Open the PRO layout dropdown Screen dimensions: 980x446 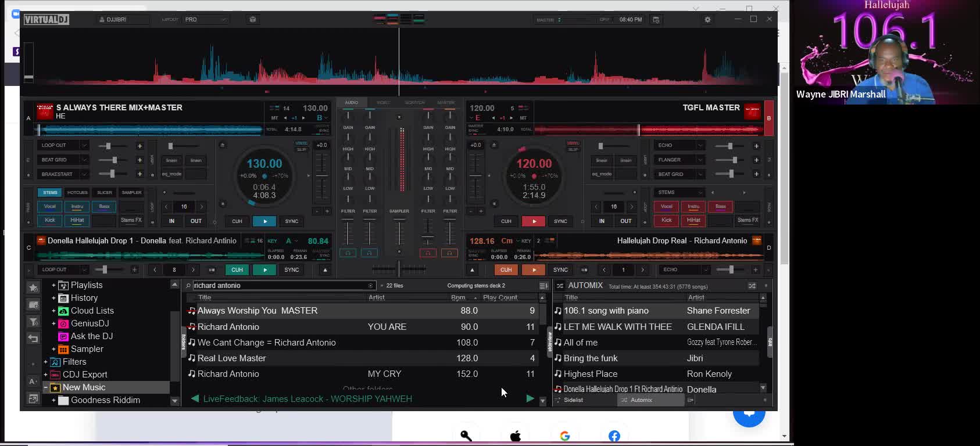(205, 19)
